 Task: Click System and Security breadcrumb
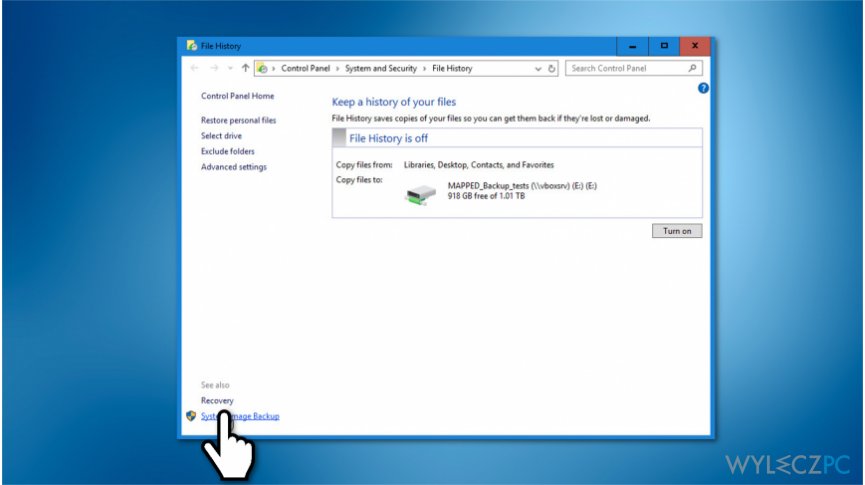(381, 68)
